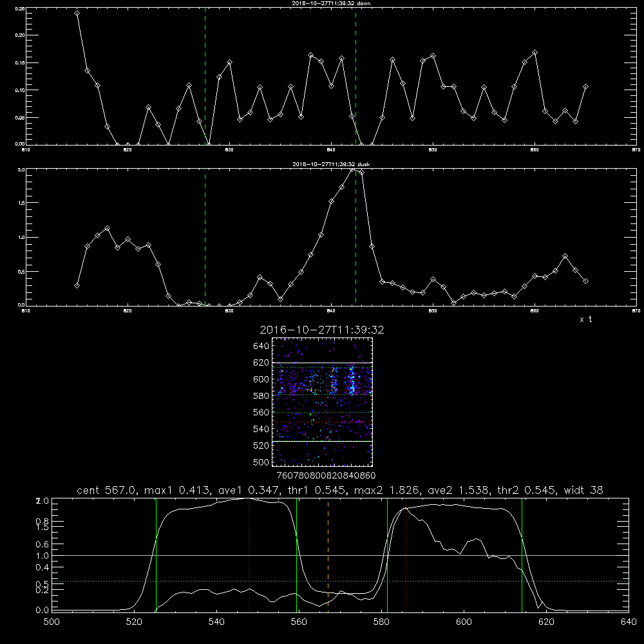Click the '600' x-axis label of bottom plot
This screenshot has height=644, width=644.
[464, 622]
